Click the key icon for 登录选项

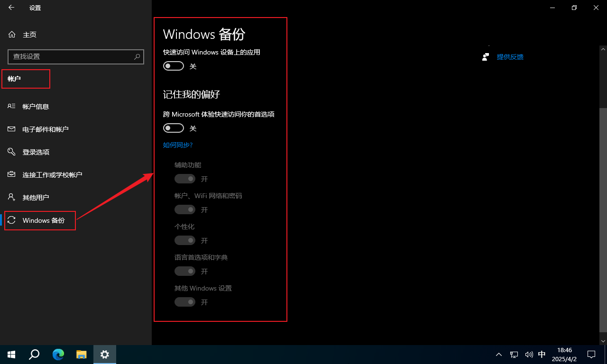tap(12, 152)
